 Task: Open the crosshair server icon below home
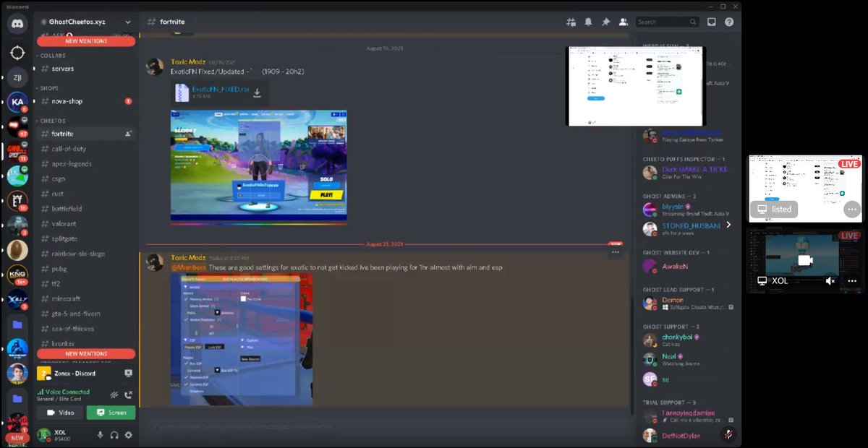[x=17, y=53]
